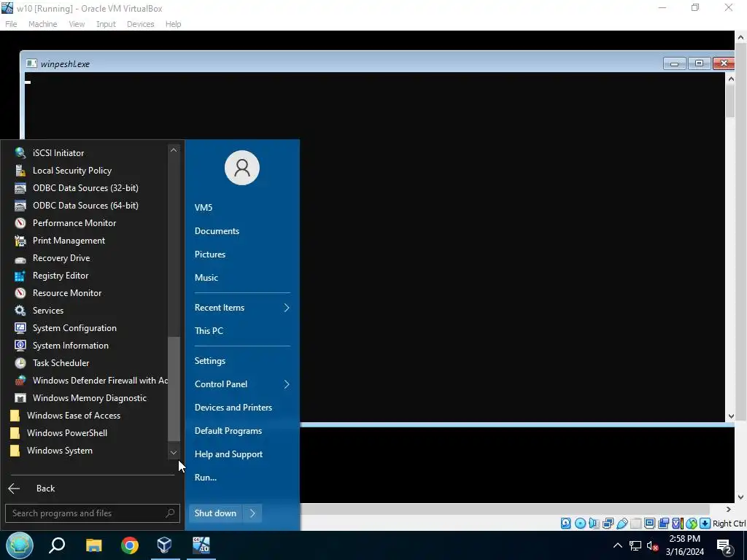Expand the Shut down options arrow
This screenshot has height=560, width=747.
click(x=252, y=513)
